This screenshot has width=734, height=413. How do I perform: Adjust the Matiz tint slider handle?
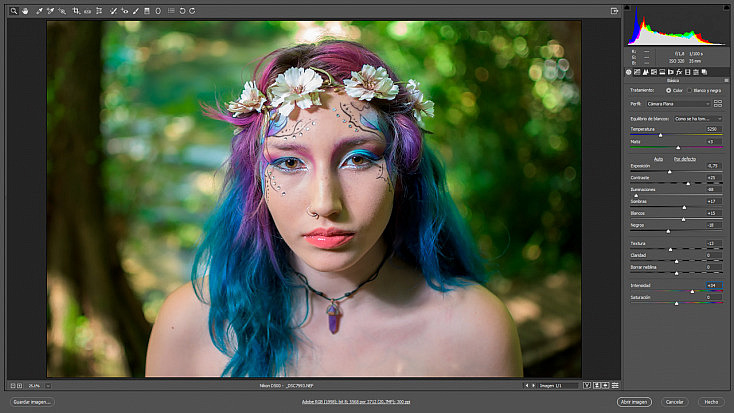pyautogui.click(x=678, y=148)
